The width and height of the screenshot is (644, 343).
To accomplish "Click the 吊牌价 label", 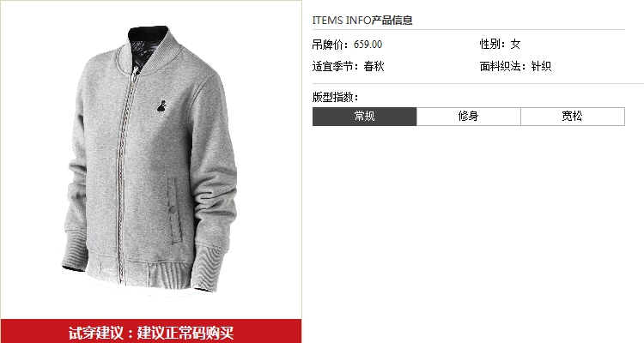I will click(x=330, y=45).
